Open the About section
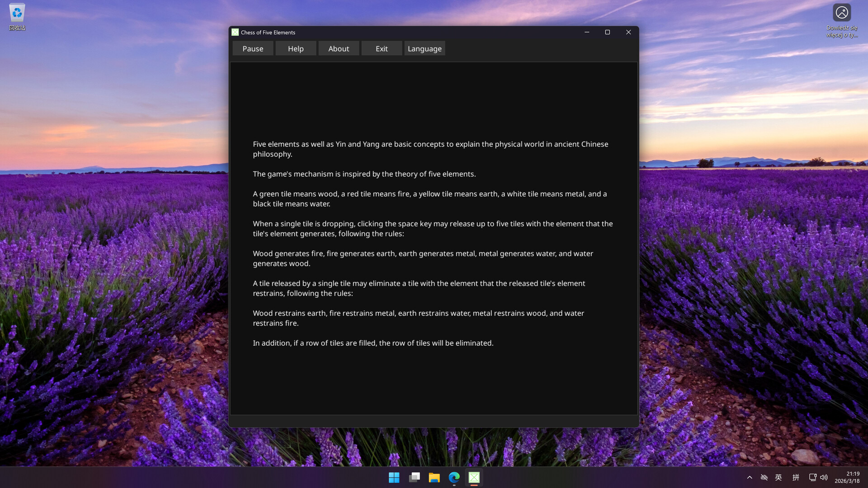This screenshot has height=488, width=868. (339, 48)
